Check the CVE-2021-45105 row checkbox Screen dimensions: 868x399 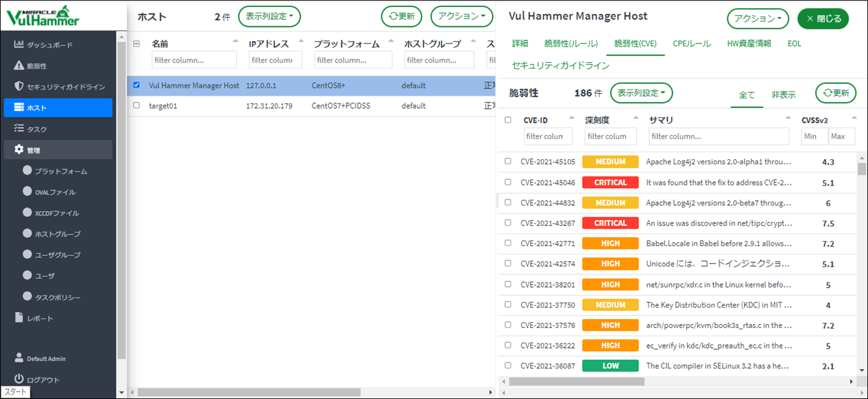pyautogui.click(x=508, y=161)
